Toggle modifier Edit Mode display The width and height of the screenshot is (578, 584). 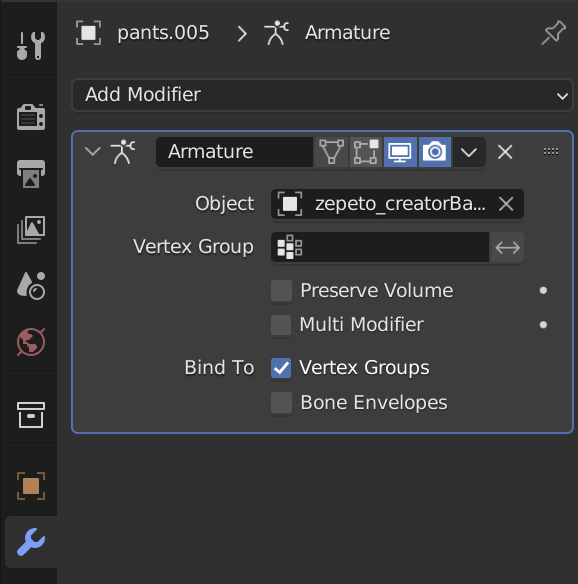[366, 152]
